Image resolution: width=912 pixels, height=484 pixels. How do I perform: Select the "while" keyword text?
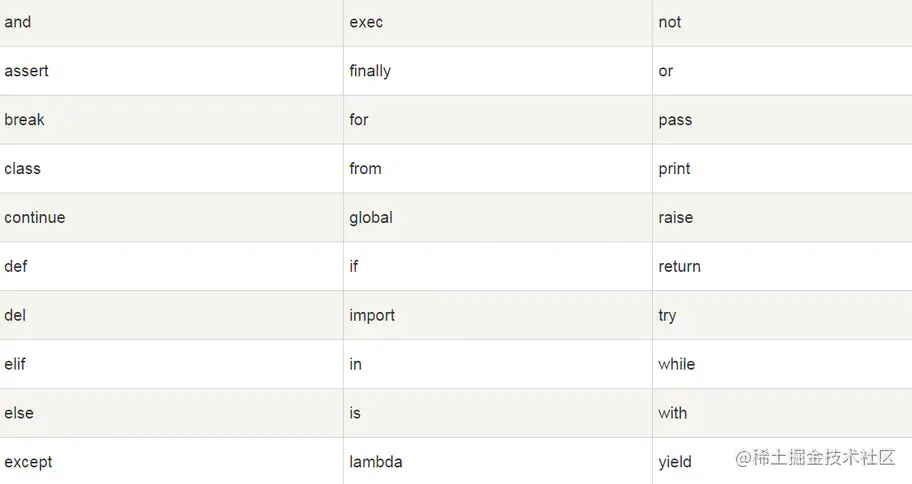(676, 365)
